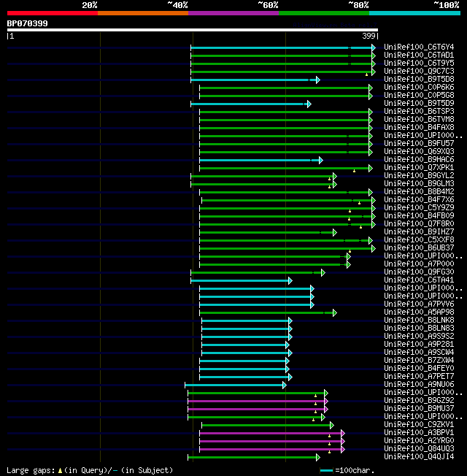Select the UniRef100_B6UB37 hit name
Viewport: 467px width, 476px height.
click(x=419, y=247)
